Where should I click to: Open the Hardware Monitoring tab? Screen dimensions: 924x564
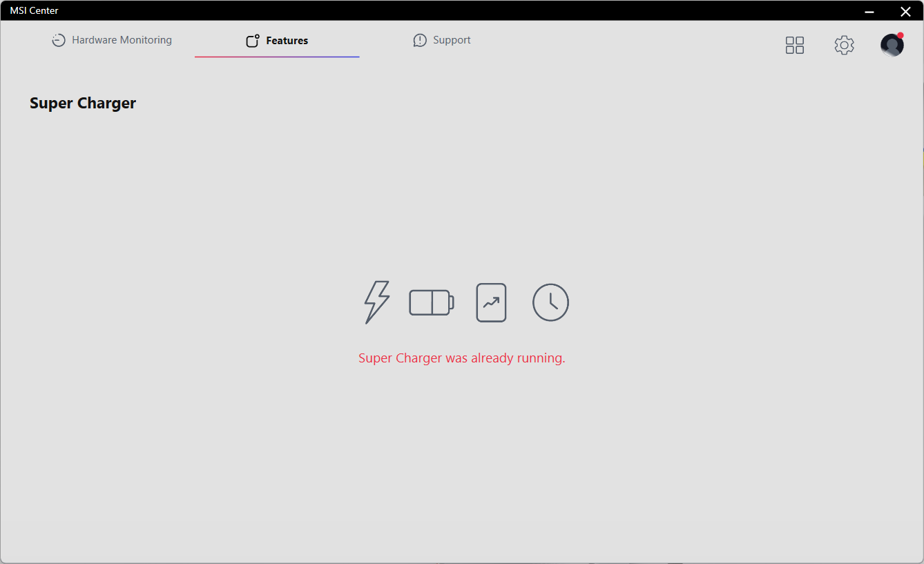click(112, 40)
